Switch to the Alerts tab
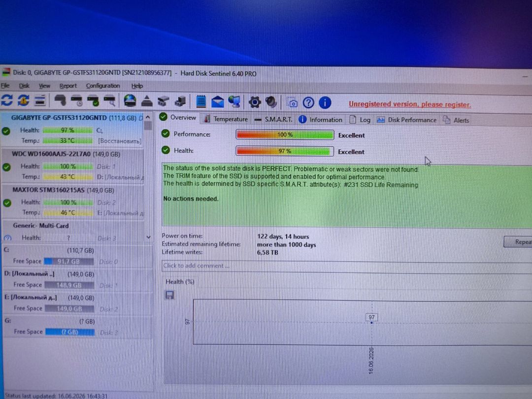 [456, 121]
